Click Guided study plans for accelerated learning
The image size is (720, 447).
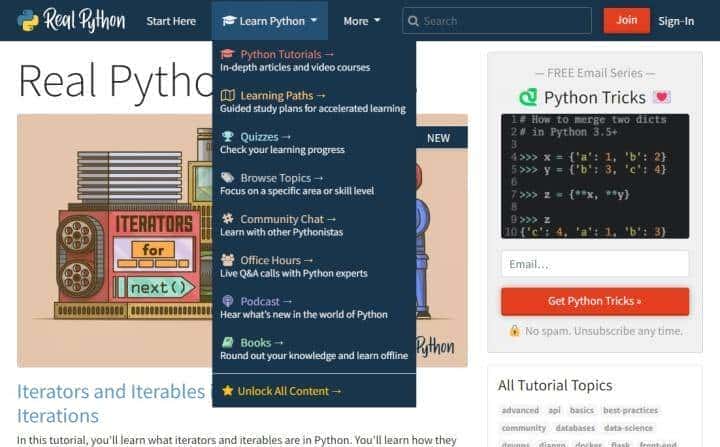point(313,109)
